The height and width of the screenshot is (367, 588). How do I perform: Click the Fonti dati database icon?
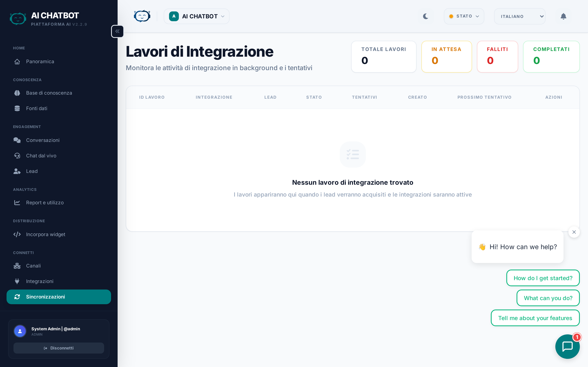click(17, 108)
